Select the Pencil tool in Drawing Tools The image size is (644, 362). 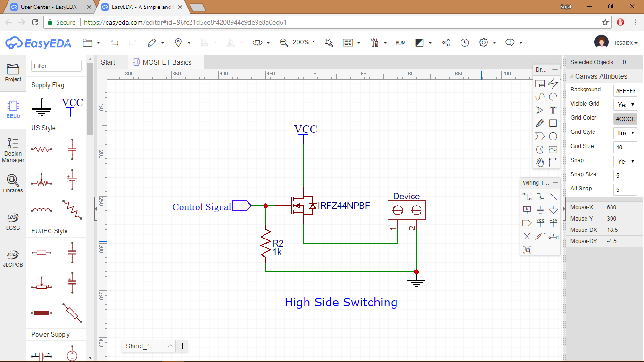[x=540, y=123]
